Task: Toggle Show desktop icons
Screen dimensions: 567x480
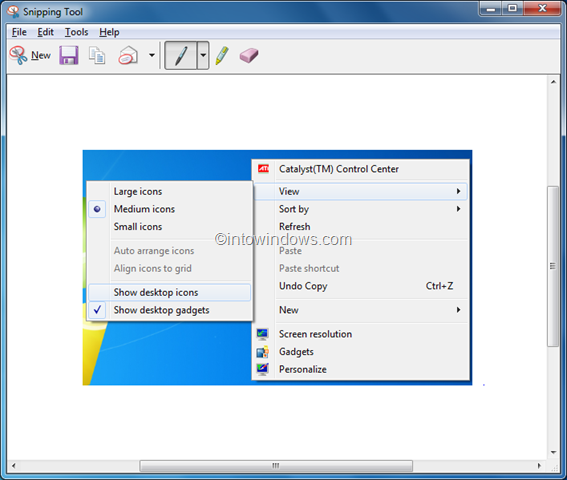Action: 170,292
